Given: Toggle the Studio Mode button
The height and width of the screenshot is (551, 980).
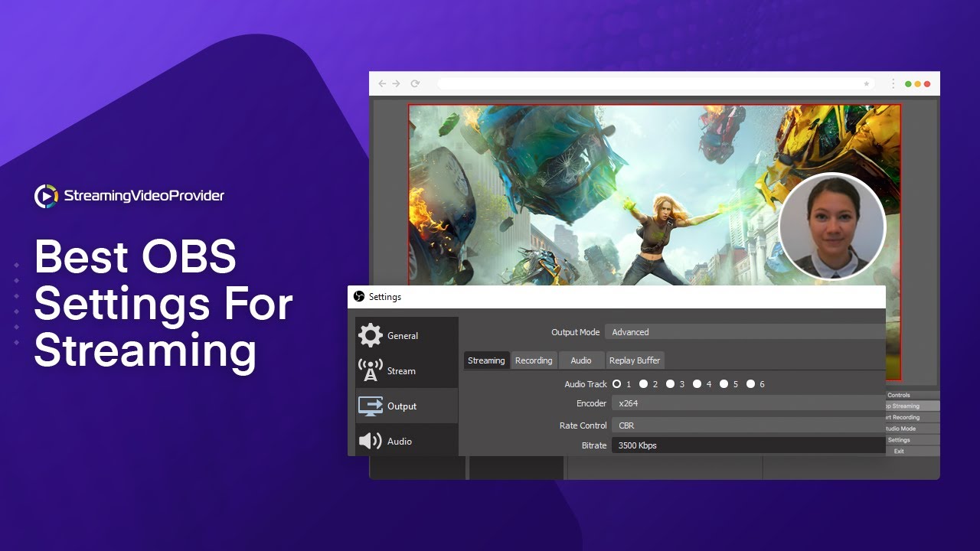Looking at the screenshot, I should 913,429.
